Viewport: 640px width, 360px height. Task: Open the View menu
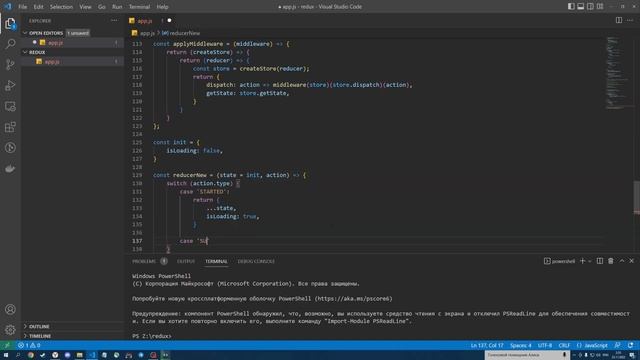tap(85, 7)
